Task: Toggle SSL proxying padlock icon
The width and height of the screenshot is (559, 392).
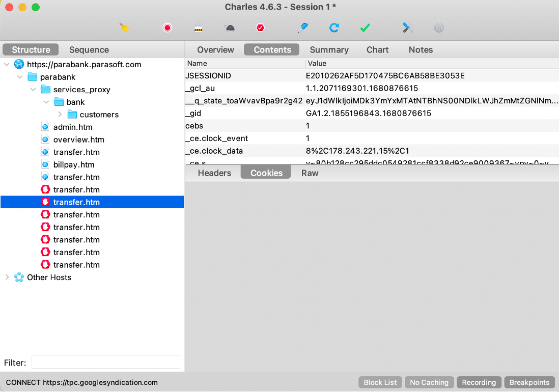Action: tap(199, 28)
